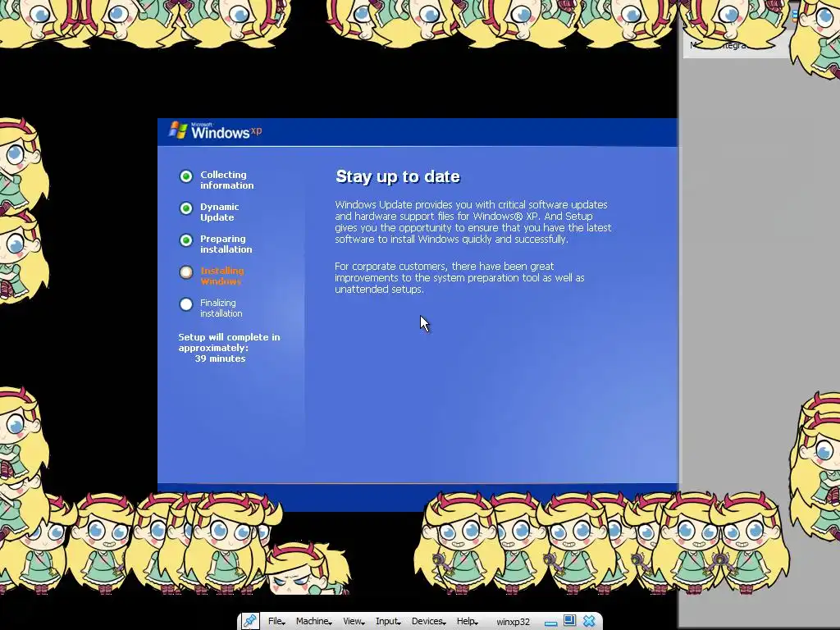Open the Devices menu

click(428, 621)
